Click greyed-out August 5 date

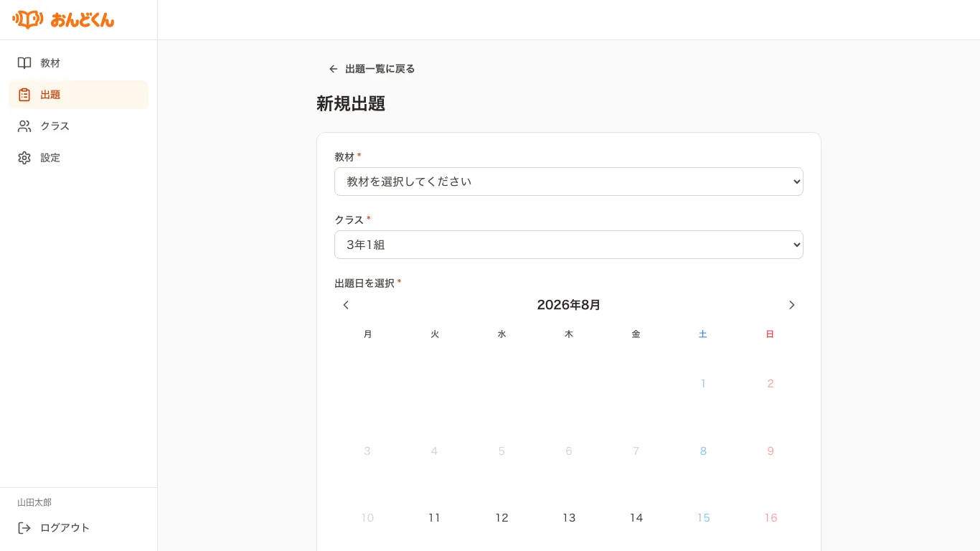point(502,451)
